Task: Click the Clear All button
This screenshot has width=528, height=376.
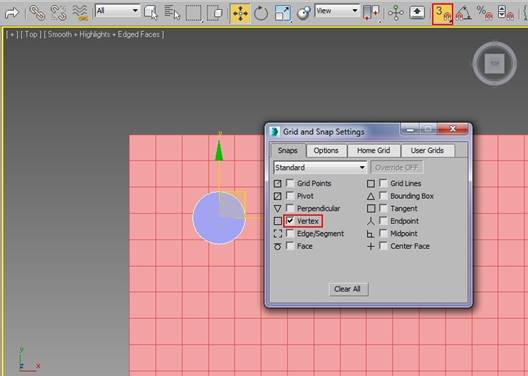Action: point(349,289)
